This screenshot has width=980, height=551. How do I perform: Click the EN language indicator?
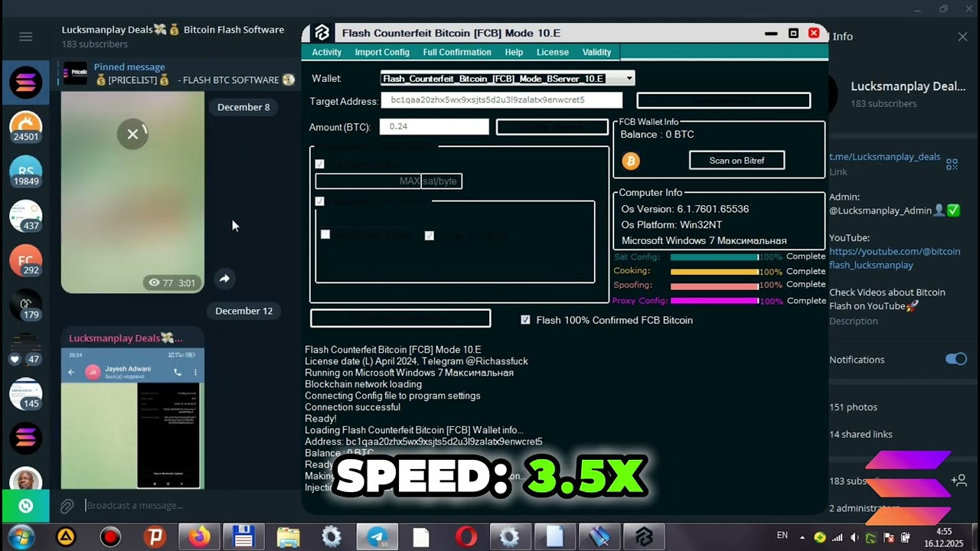click(782, 536)
